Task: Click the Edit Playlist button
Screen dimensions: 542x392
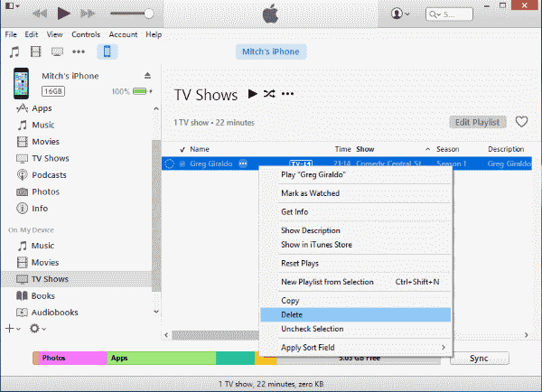Action: pos(478,122)
